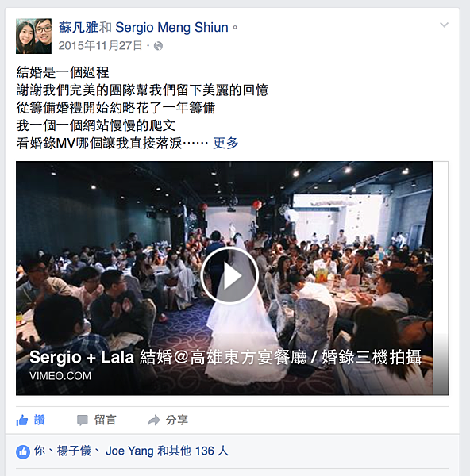This screenshot has width=470, height=476.
Task: Open 楊子儀's profile from likes list
Action: click(74, 451)
